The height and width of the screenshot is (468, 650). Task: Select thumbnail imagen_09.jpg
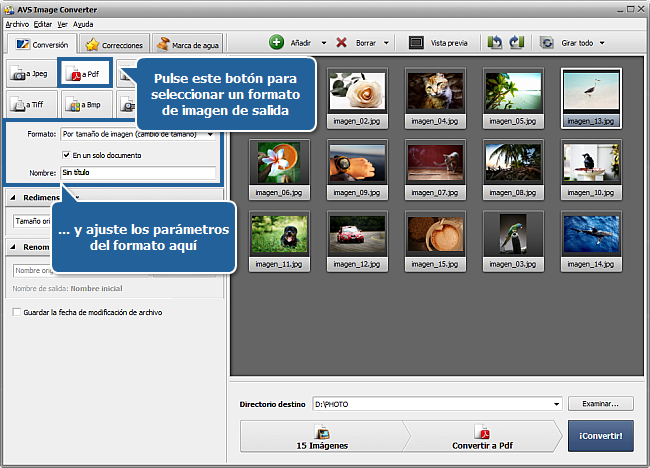357,170
